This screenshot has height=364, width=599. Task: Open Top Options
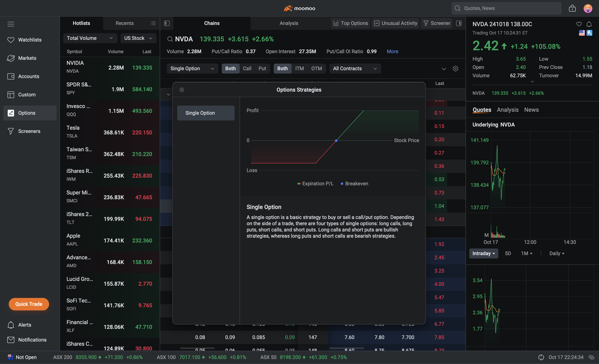click(351, 23)
